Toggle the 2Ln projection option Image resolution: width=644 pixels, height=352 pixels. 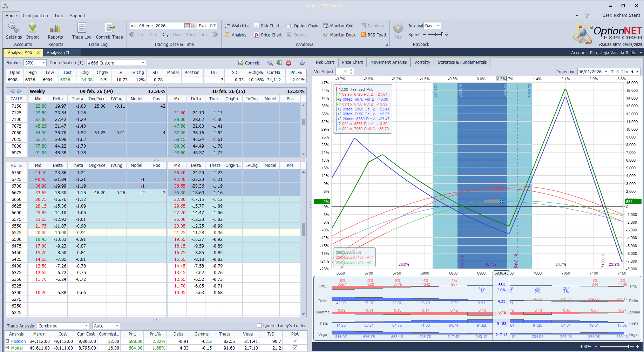625,72
